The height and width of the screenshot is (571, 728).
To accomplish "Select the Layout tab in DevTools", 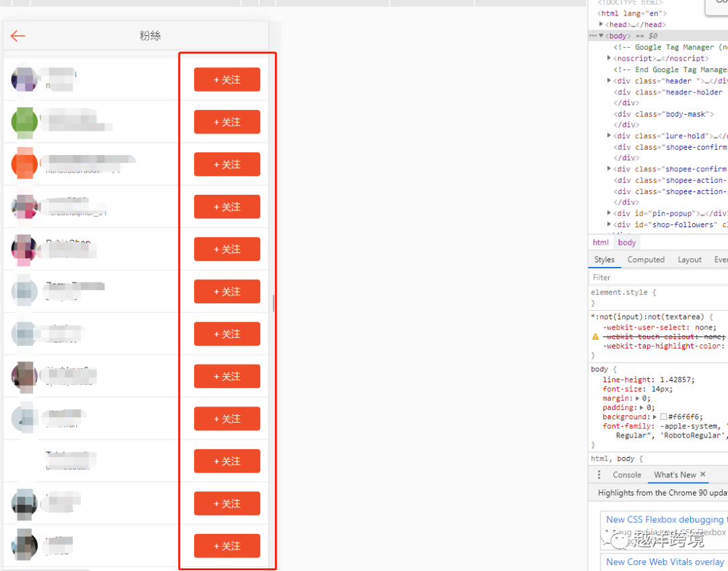I will 690,260.
